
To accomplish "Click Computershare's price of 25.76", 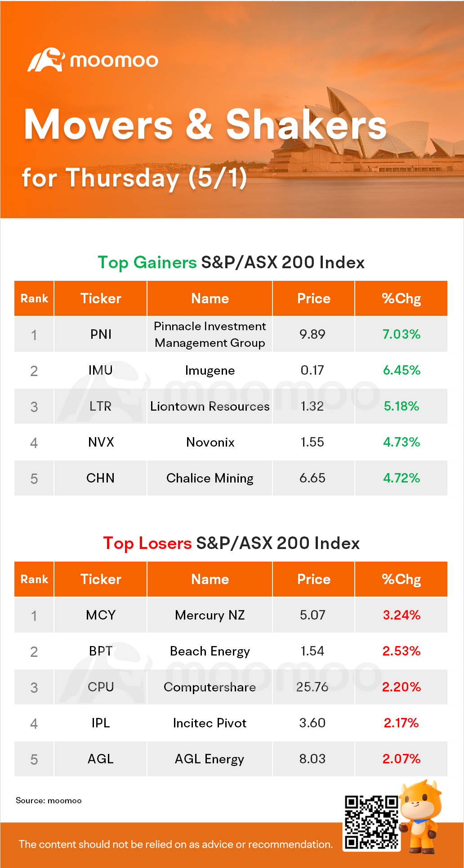I will pyautogui.click(x=312, y=687).
